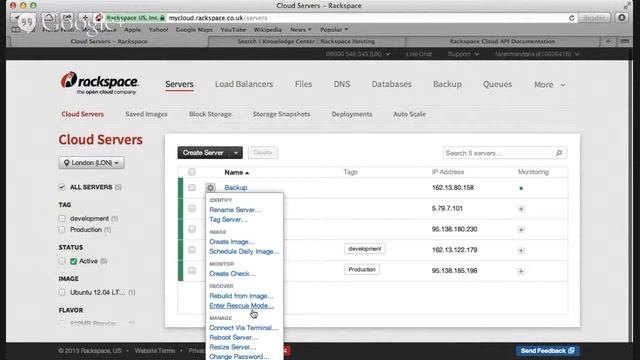This screenshot has width=640, height=360.
Task: Choose Create Image from the actions menu
Action: 231,242
